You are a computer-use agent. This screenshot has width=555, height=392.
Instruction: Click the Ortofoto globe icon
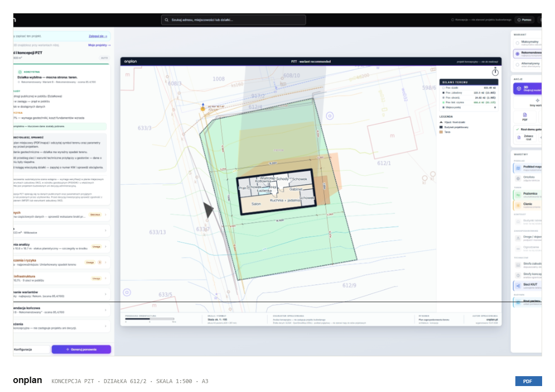[x=518, y=179]
